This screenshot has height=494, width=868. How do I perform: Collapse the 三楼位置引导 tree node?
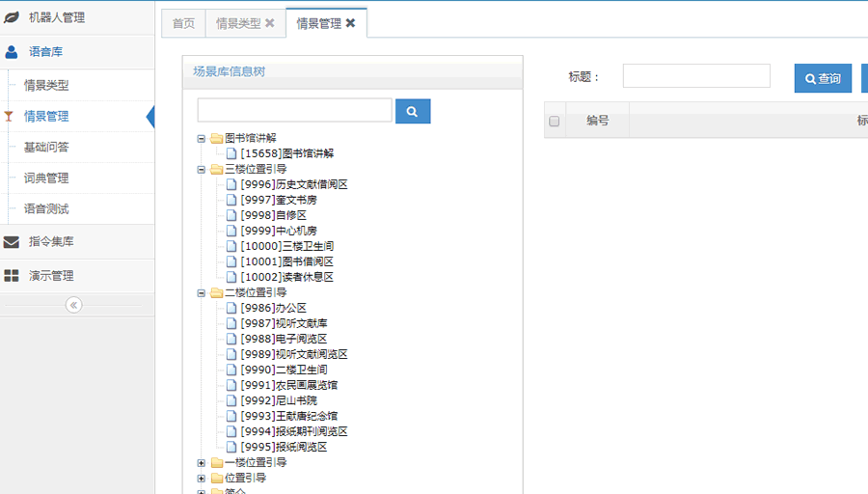[202, 170]
